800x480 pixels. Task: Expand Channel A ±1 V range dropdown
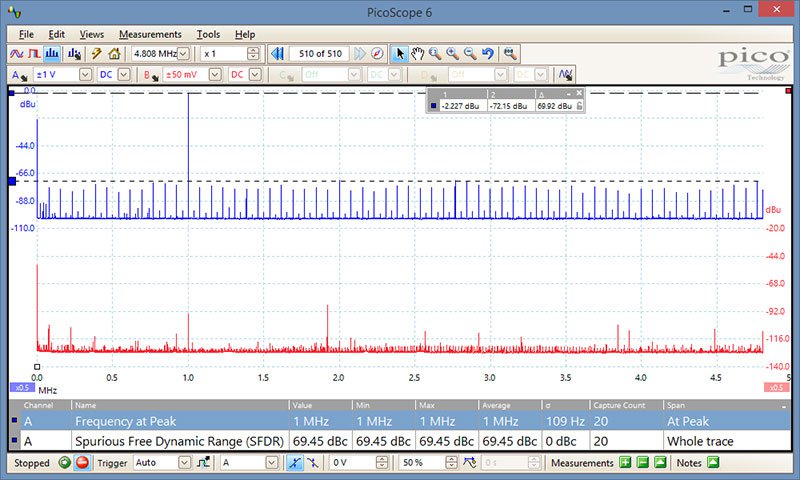tap(84, 75)
